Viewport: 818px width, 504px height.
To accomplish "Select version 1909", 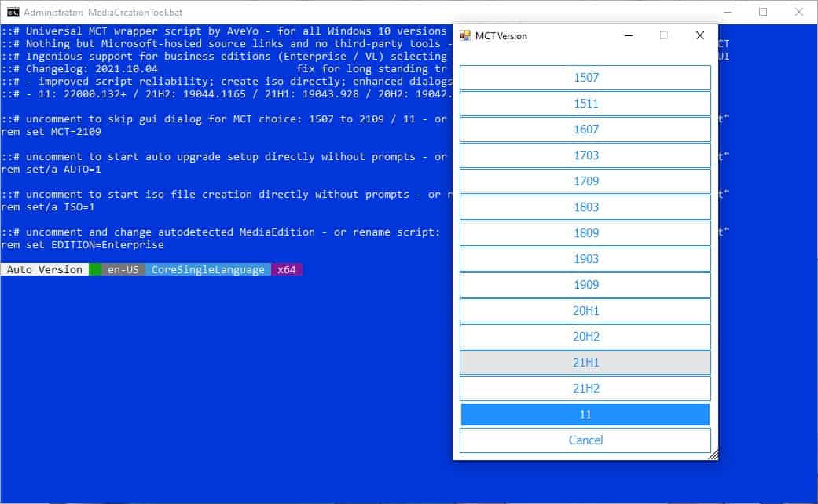I will (x=585, y=284).
